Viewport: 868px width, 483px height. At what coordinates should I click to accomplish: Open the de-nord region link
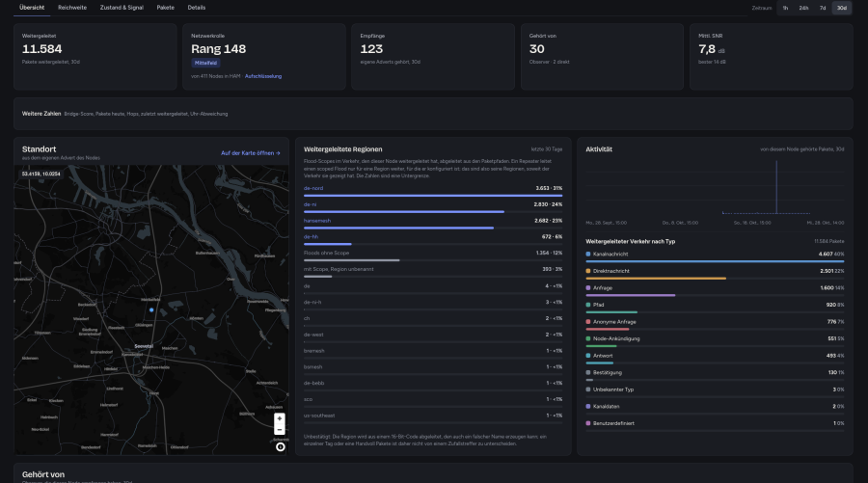[x=313, y=188]
